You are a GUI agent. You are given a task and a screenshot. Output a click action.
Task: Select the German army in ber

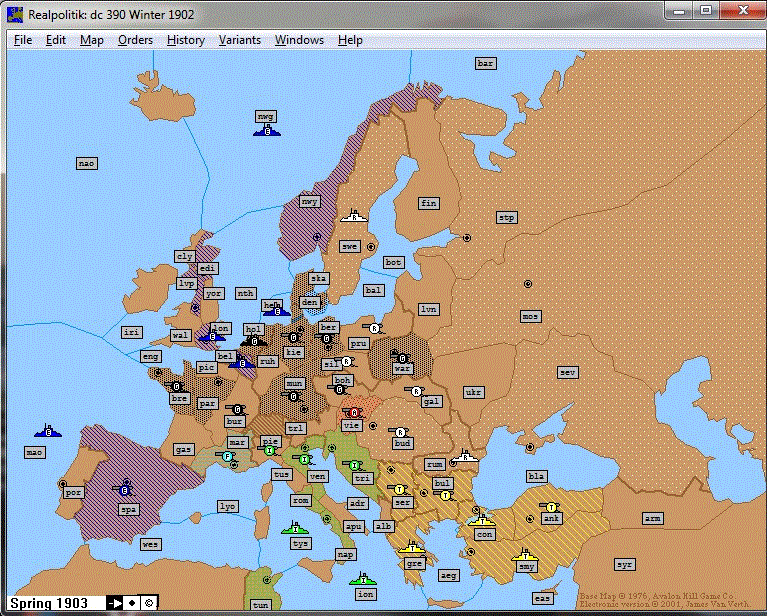coord(326,338)
